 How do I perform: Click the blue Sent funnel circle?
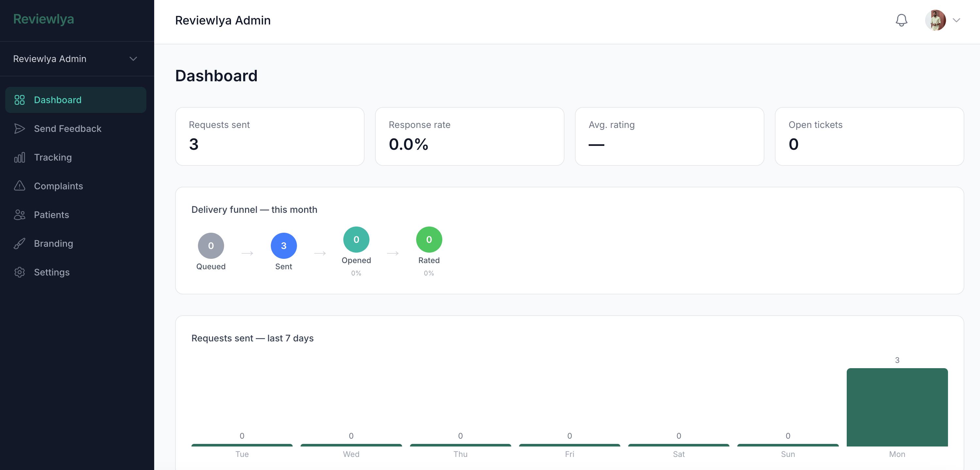click(284, 246)
